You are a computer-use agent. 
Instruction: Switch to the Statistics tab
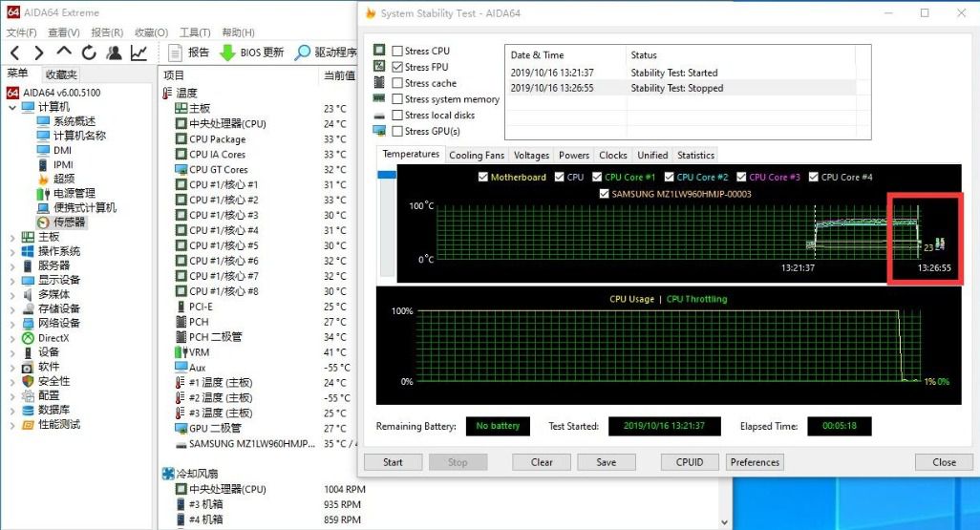[695, 155]
